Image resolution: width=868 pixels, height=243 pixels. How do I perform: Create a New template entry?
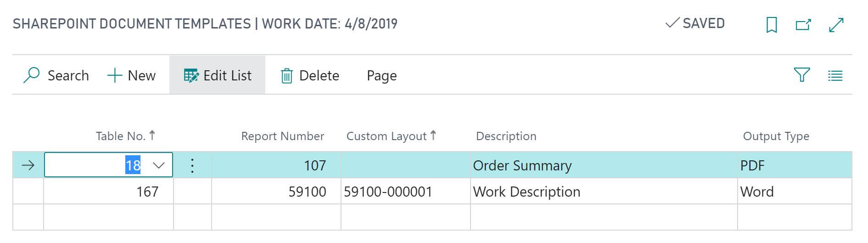[x=131, y=75]
